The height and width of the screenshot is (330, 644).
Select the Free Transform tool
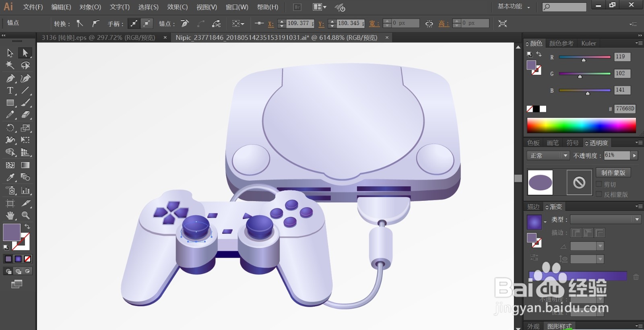click(25, 140)
